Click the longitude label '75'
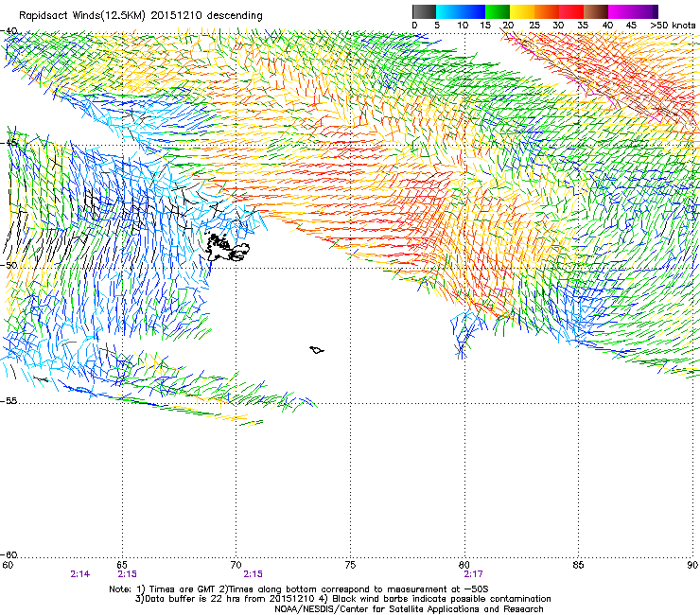The height and width of the screenshot is (615, 700). tap(350, 565)
